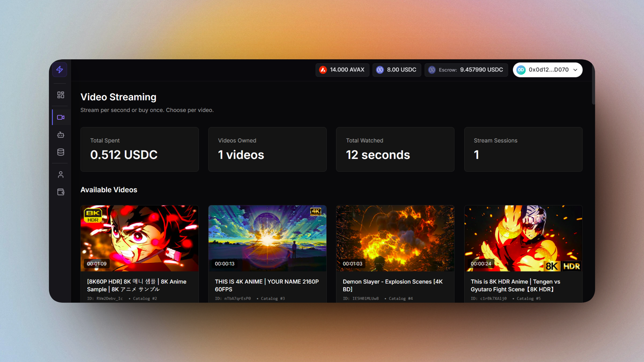Viewport: 644px width, 362px height.
Task: Expand the connected wallet account dropdown
Action: pos(576,70)
